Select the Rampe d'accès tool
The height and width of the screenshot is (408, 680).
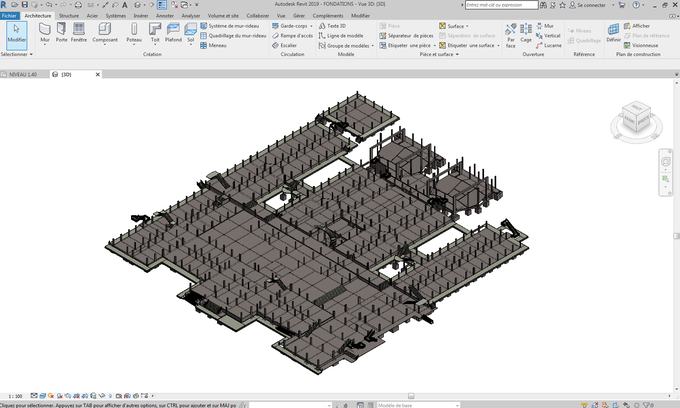click(x=293, y=36)
